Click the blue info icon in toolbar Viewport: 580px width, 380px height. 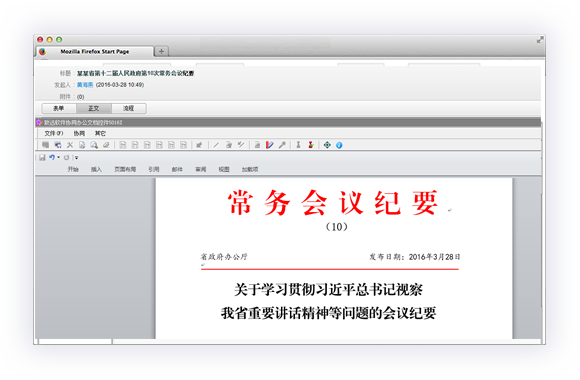click(x=339, y=145)
